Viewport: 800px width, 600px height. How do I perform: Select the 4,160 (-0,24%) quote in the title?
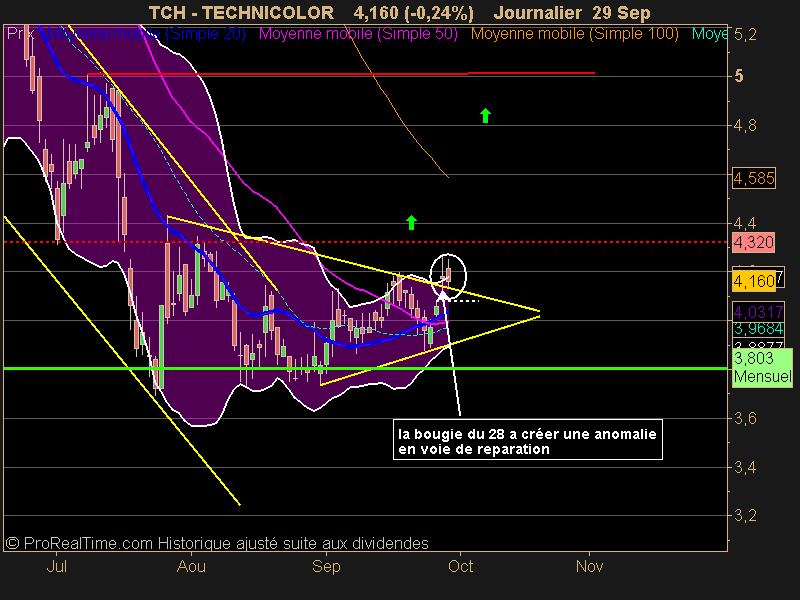coord(414,13)
